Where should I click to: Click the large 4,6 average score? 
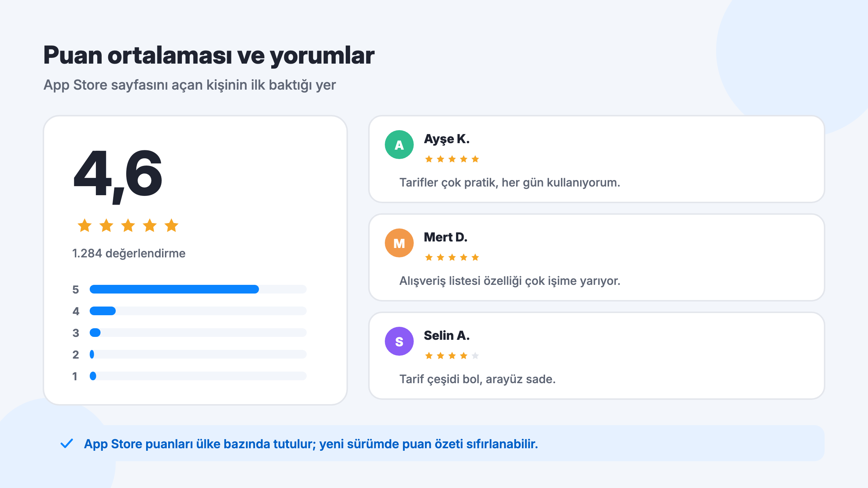click(x=118, y=176)
